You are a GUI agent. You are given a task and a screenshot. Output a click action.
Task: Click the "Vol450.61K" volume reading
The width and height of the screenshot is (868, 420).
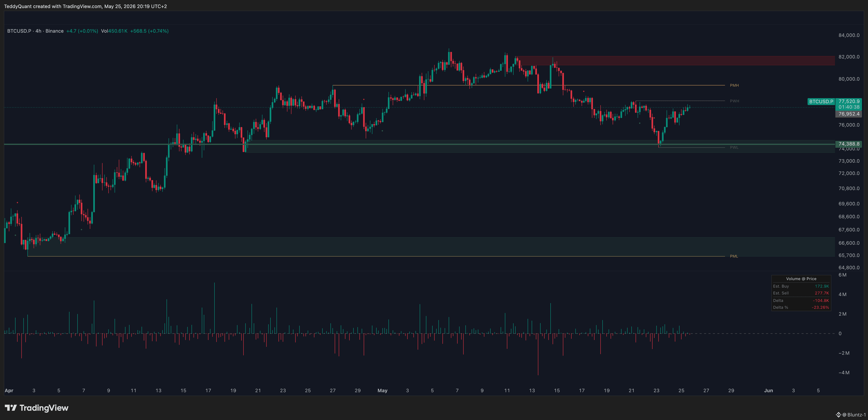114,31
